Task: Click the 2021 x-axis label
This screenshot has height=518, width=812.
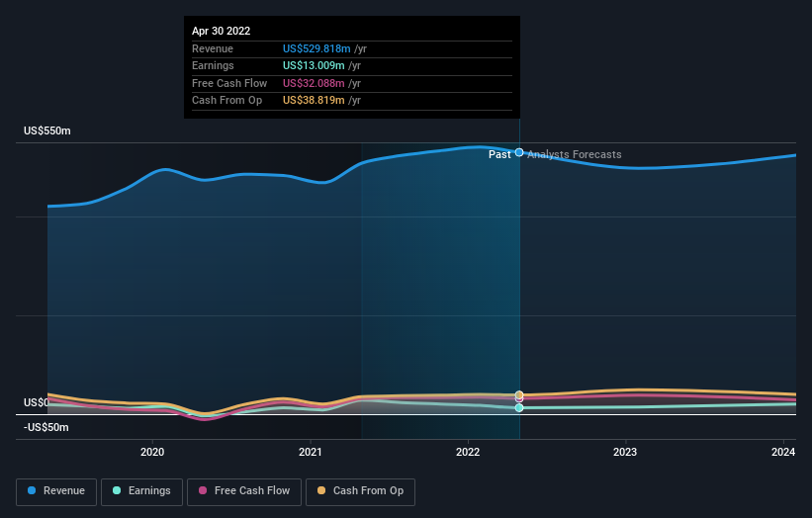Action: (311, 452)
